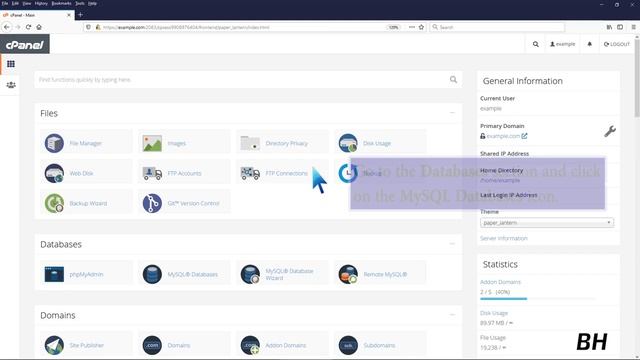Open a new browser tab
This screenshot has width=640, height=360.
[x=80, y=15]
